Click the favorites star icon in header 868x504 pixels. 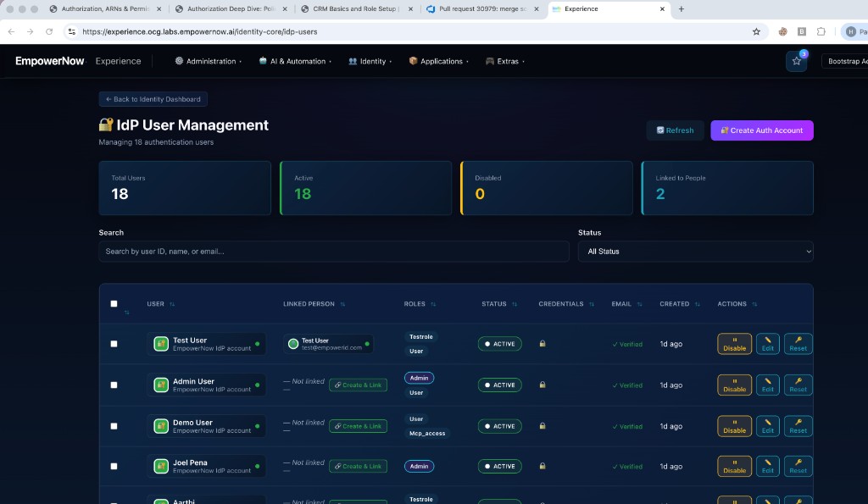click(x=796, y=61)
